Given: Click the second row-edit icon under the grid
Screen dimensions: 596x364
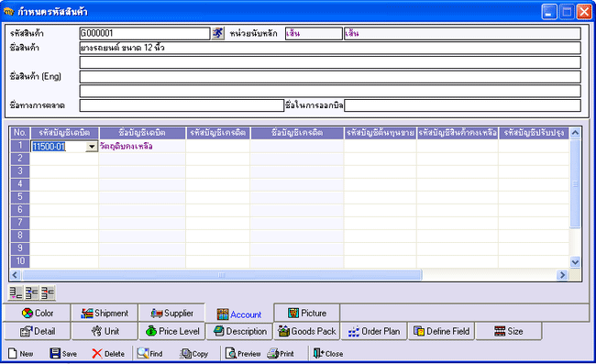Looking at the screenshot, I should click(x=31, y=293).
